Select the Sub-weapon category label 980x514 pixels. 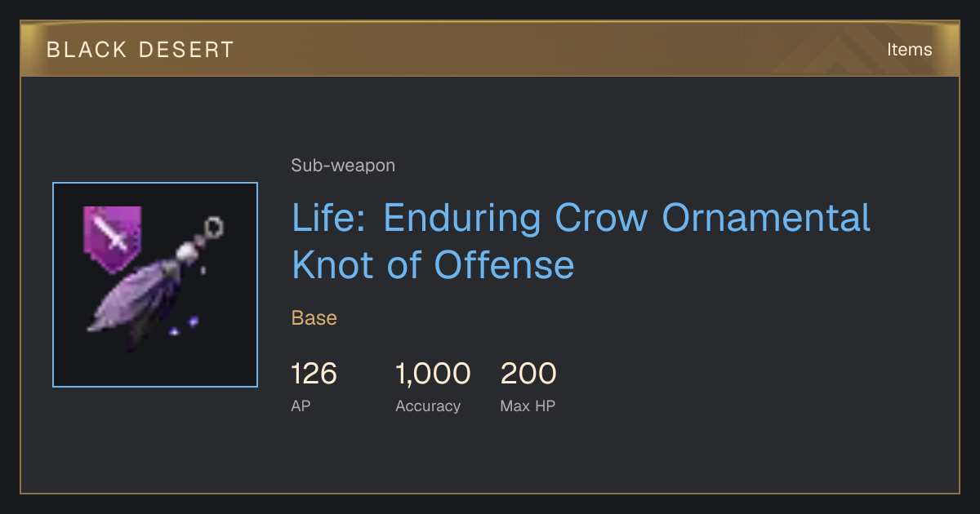(x=343, y=166)
